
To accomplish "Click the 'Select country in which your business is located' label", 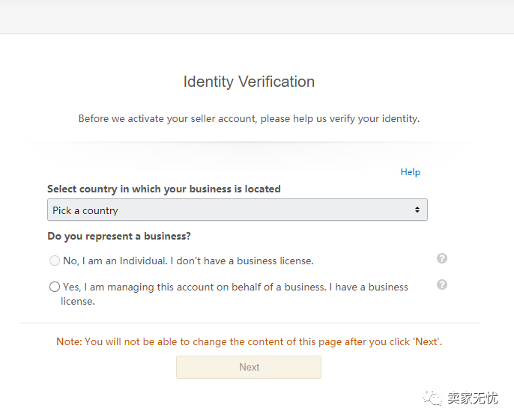I will [164, 189].
